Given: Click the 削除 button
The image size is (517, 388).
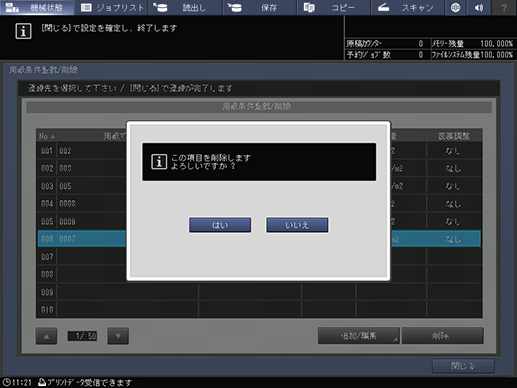Looking at the screenshot, I should pyautogui.click(x=443, y=336).
